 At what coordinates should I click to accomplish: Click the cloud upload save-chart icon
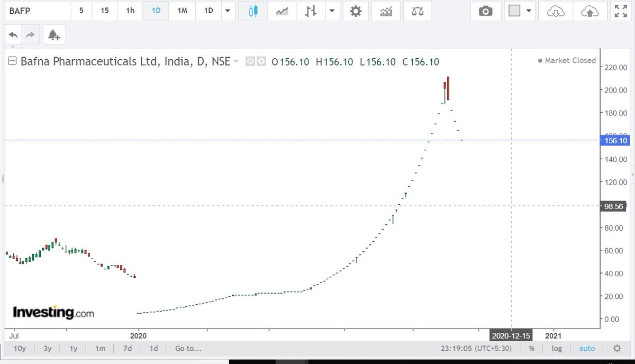589,11
